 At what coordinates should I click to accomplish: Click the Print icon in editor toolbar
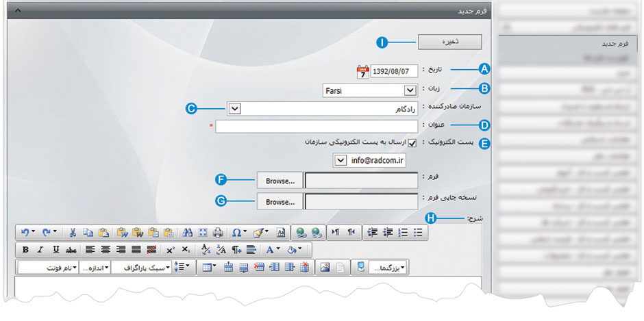point(218,232)
